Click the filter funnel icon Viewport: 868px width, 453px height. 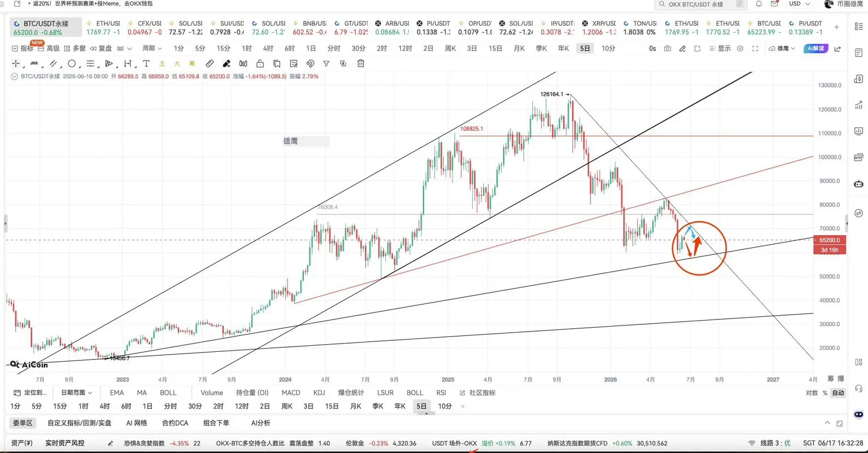[x=326, y=63]
